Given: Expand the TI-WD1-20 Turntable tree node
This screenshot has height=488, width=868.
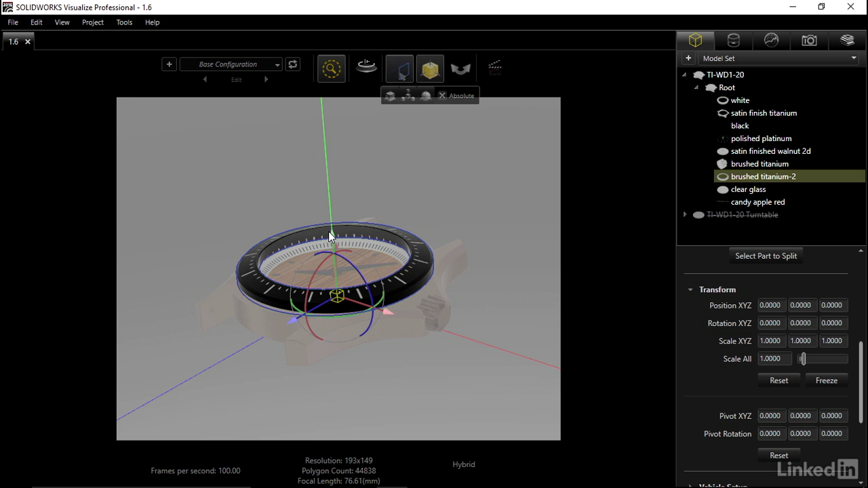Looking at the screenshot, I should pos(685,215).
